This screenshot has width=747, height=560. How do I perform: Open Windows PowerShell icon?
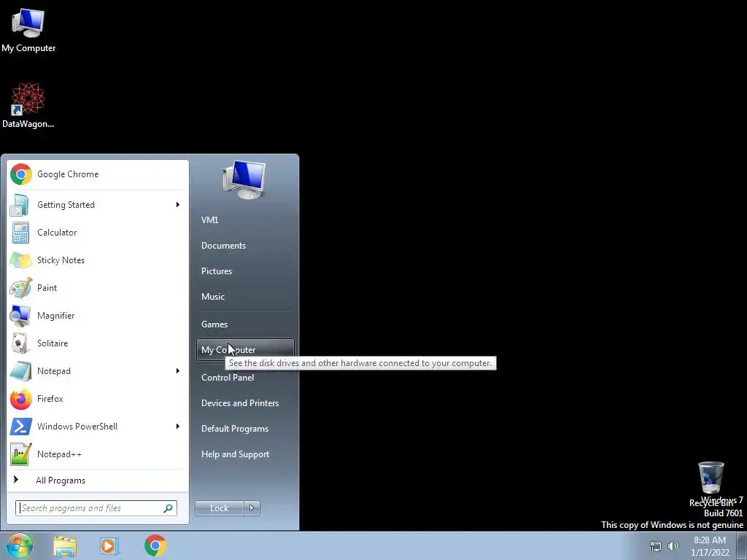coord(20,426)
